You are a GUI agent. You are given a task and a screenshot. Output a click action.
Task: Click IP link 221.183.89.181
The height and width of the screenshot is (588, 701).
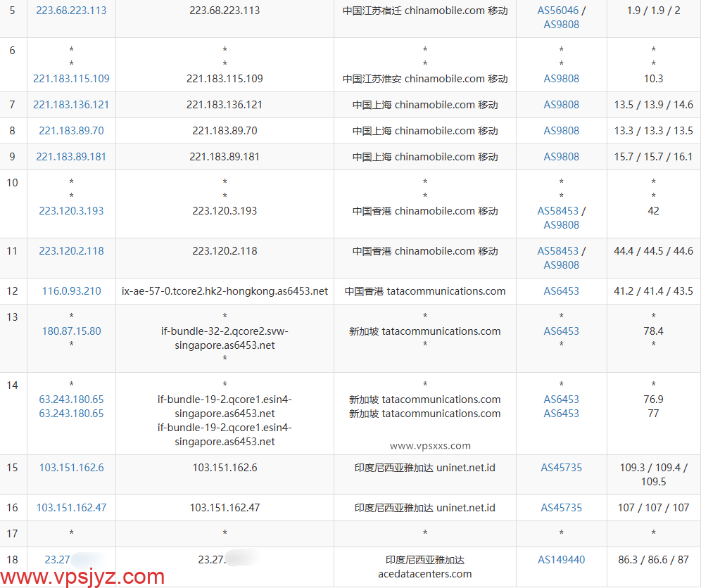point(71,157)
